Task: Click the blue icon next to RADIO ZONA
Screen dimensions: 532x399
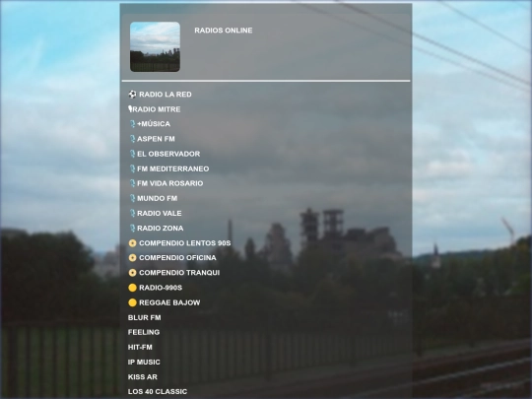Action: pos(132,228)
